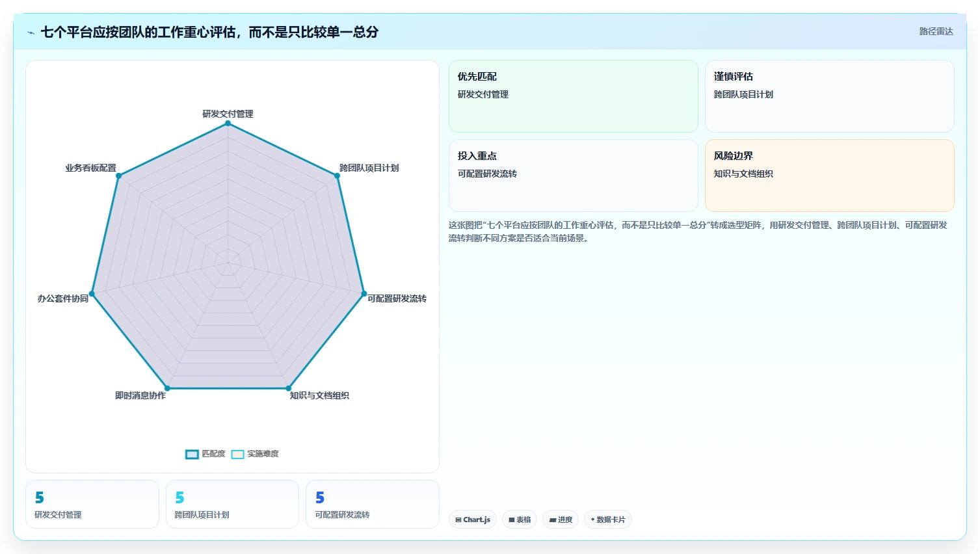Screen dimensions: 980x554
Task: Click the 数据卡片 chip icon
Action: [592, 520]
